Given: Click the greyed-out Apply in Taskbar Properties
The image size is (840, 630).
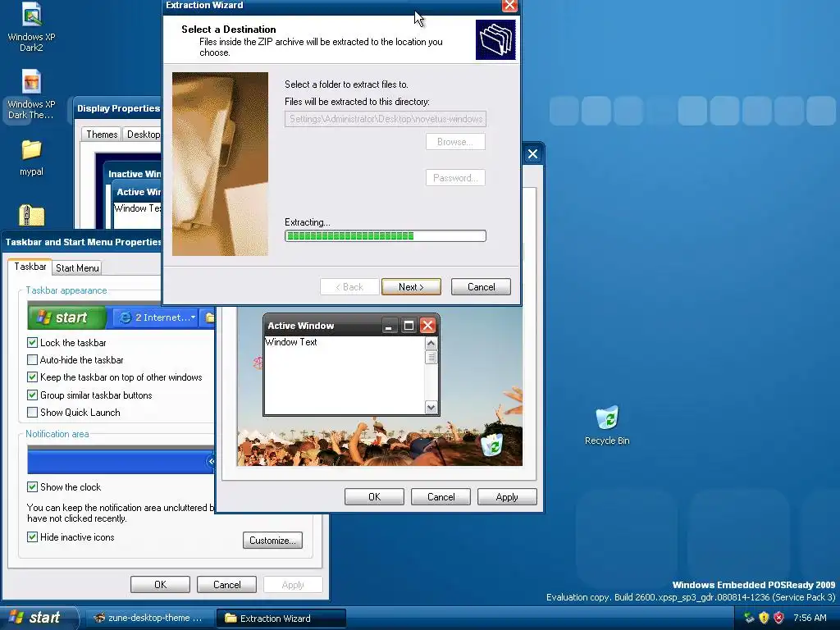Looking at the screenshot, I should [293, 584].
